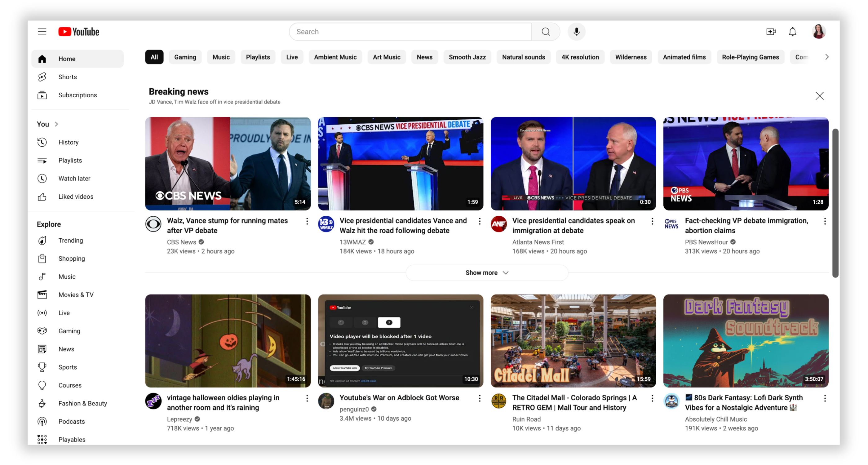Dismiss the Breaking news section
The width and height of the screenshot is (868, 465).
click(x=819, y=96)
